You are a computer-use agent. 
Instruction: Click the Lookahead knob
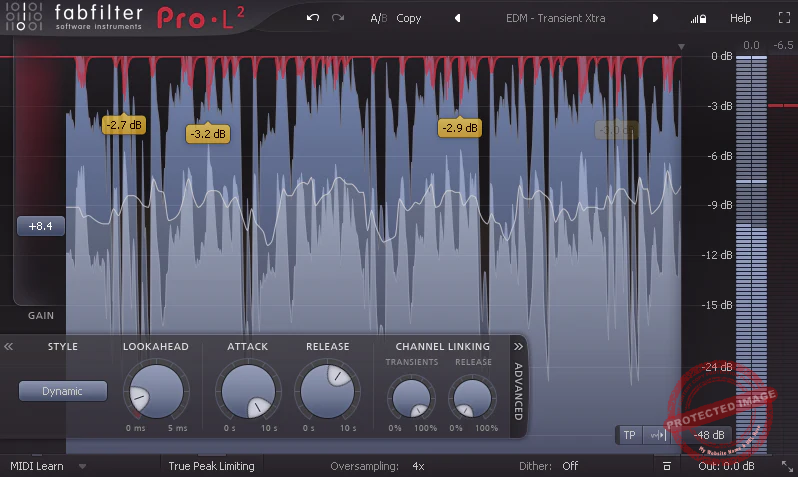tap(156, 391)
